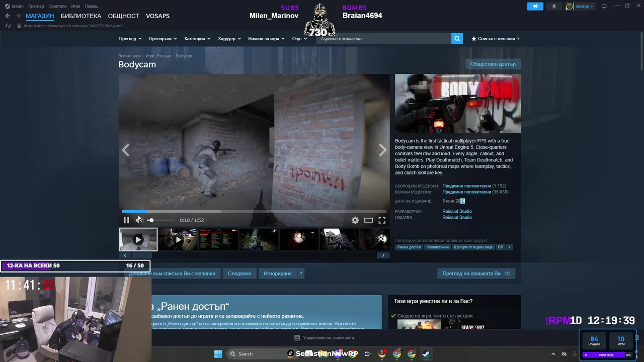Click Преглед на опашката Ви button
Viewport: 644px width, 362px height.
click(476, 274)
